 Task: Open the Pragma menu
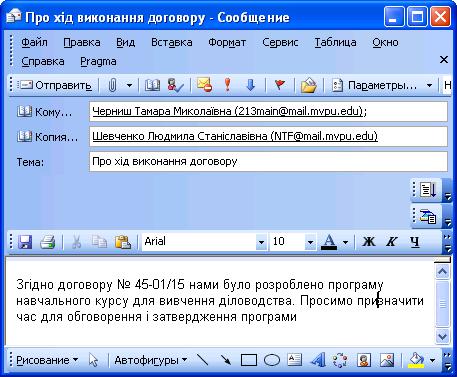tap(98, 61)
